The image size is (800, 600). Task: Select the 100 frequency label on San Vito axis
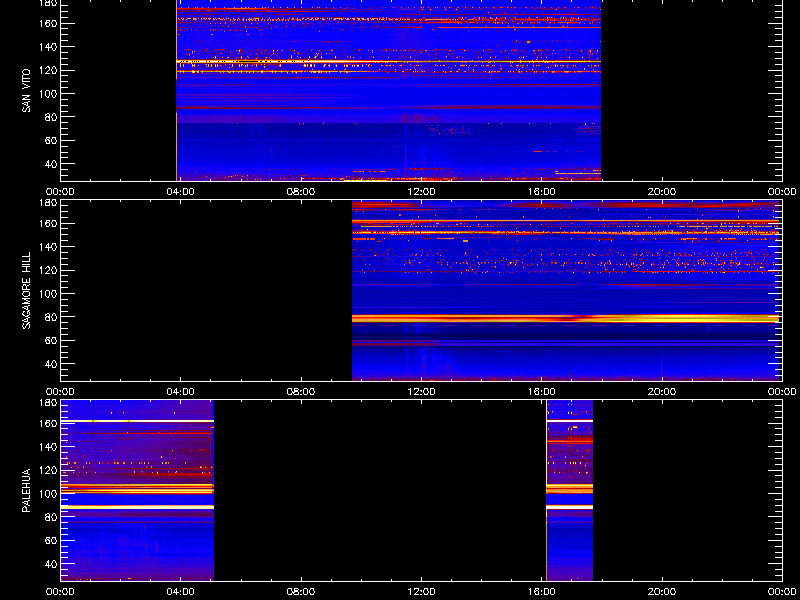pyautogui.click(x=46, y=94)
